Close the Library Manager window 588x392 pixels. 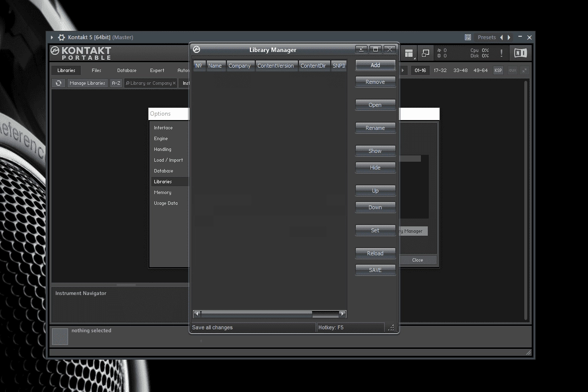pos(390,49)
